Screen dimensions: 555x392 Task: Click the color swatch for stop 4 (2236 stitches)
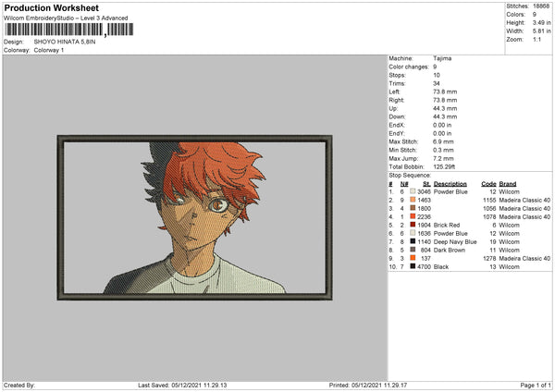pos(413,216)
